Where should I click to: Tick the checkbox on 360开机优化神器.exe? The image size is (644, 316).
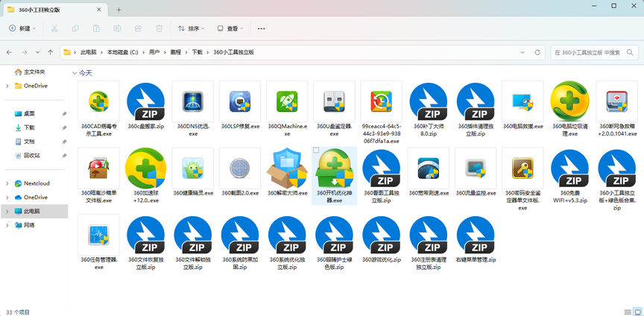[x=316, y=151]
